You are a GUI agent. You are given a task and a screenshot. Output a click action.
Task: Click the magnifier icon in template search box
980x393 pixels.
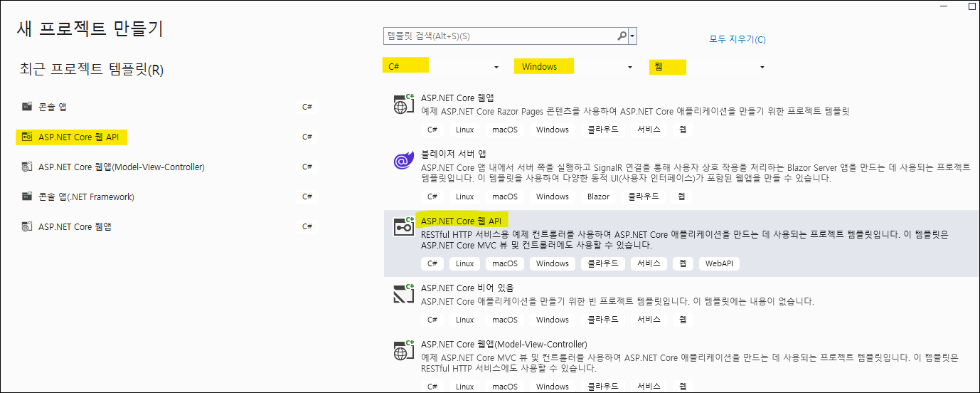[622, 36]
